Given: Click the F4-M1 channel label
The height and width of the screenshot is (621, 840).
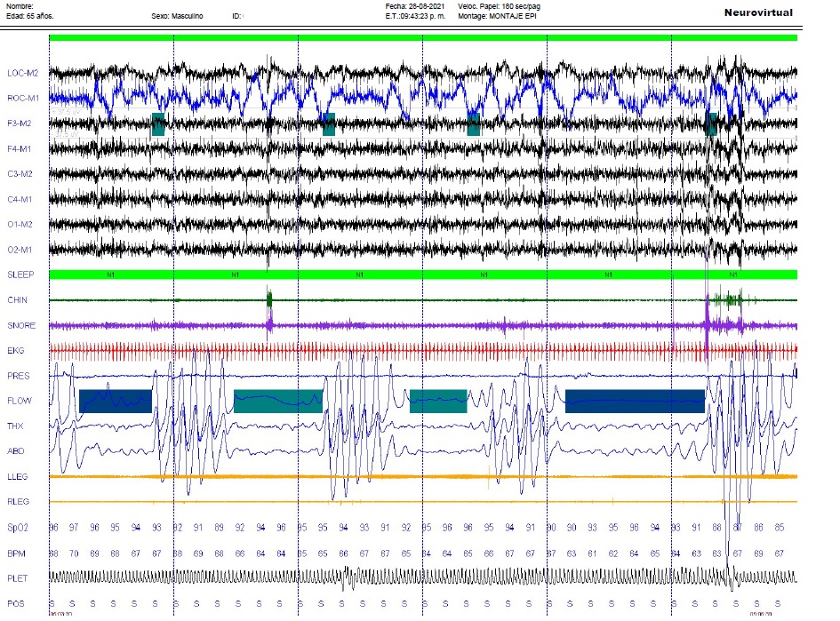Looking at the screenshot, I should (20, 149).
